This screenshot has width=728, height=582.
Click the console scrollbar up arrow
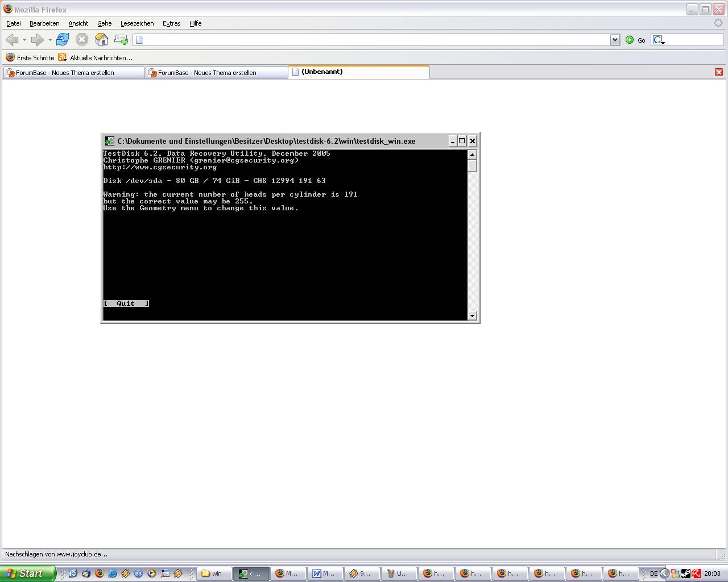[x=472, y=155]
